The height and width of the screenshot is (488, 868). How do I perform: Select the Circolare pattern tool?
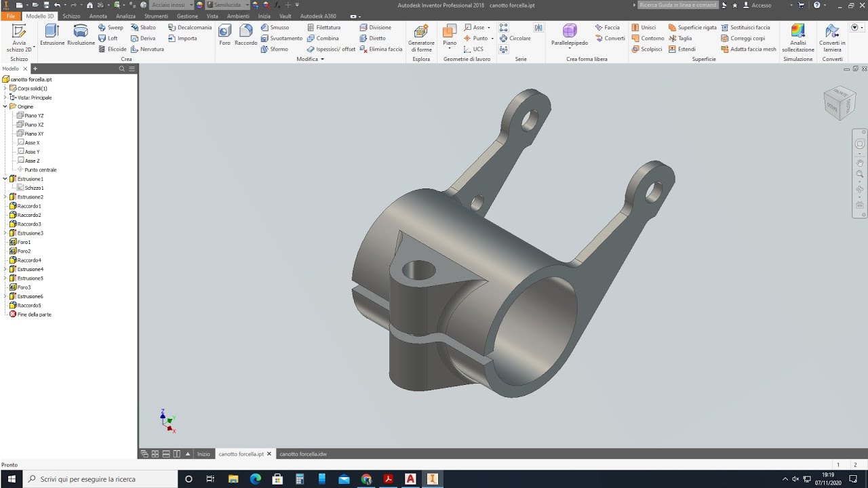click(x=515, y=39)
